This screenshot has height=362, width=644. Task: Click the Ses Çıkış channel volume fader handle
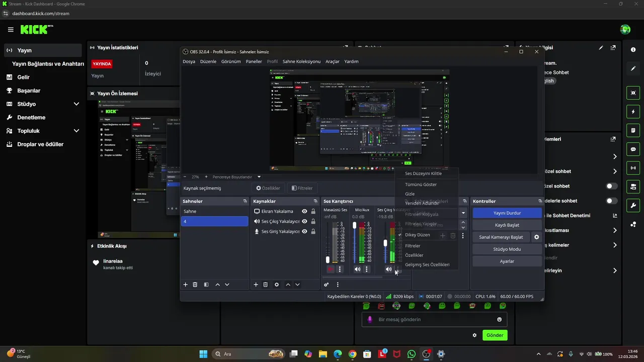[x=385, y=243]
